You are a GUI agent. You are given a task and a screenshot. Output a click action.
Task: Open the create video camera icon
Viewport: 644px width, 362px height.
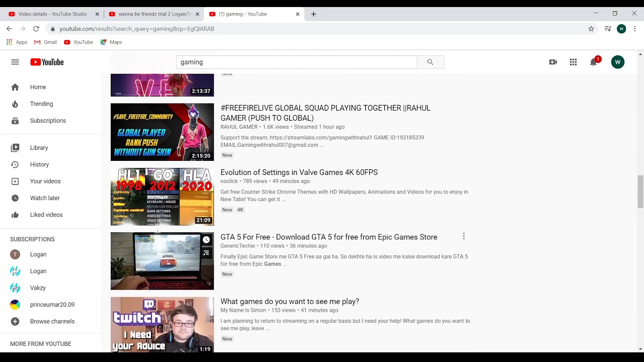pyautogui.click(x=553, y=62)
